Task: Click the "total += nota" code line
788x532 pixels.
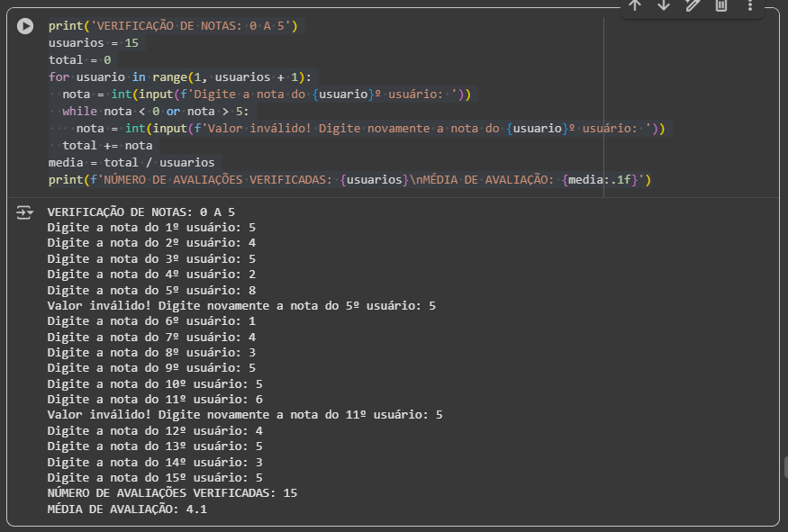Action: coord(107,145)
